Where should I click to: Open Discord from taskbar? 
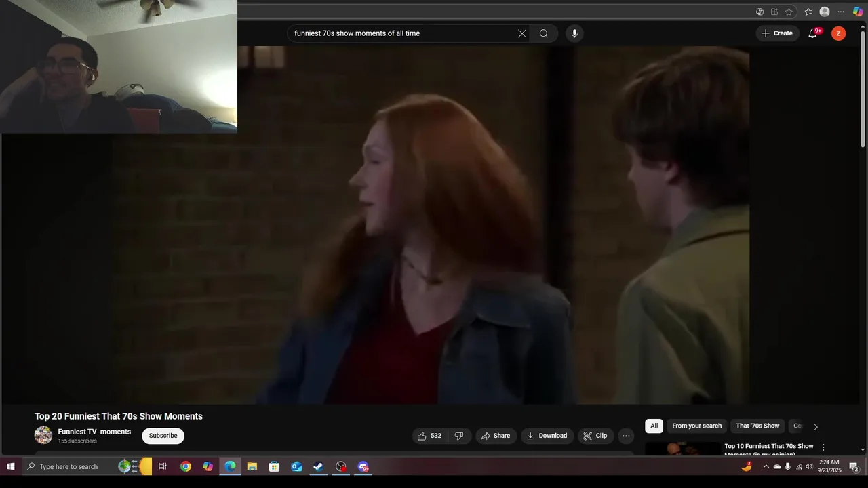coord(363,466)
